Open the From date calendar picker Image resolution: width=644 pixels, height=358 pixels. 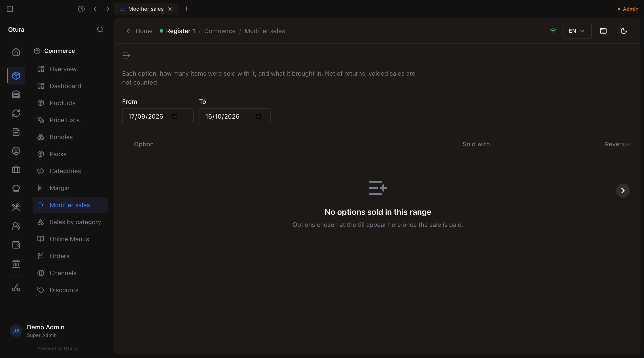pyautogui.click(x=175, y=116)
